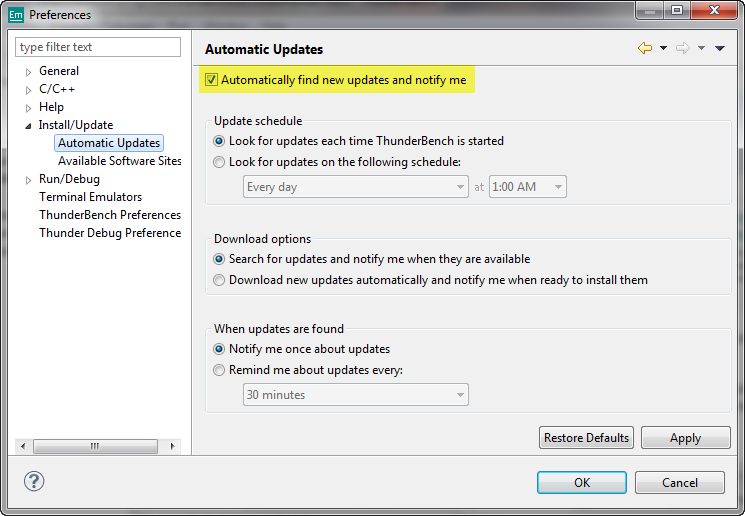Open ThunderBench Preferences page

[109, 215]
